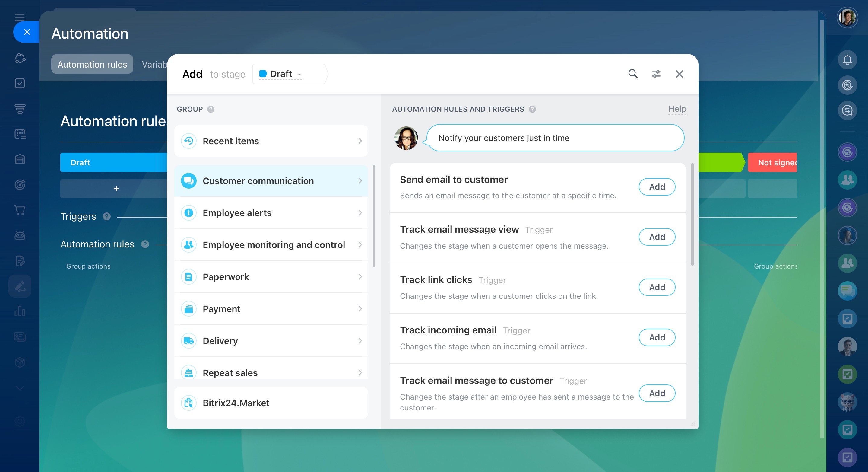
Task: Switch to the Automation rules tab
Action: click(92, 64)
